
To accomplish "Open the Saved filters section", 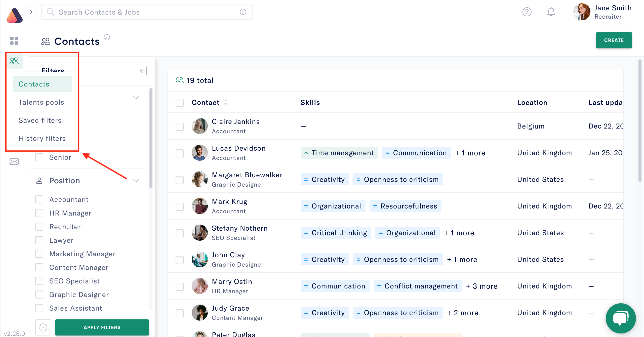I will (40, 120).
